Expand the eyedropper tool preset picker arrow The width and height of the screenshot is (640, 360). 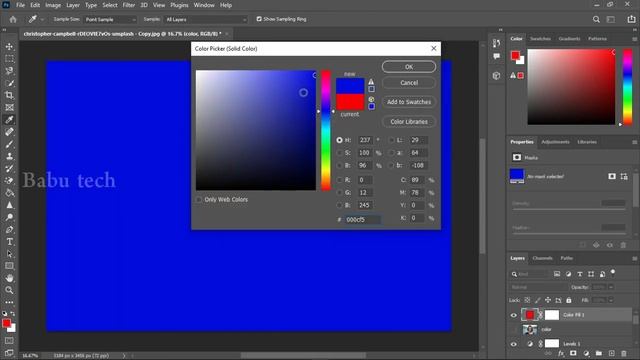pos(42,20)
